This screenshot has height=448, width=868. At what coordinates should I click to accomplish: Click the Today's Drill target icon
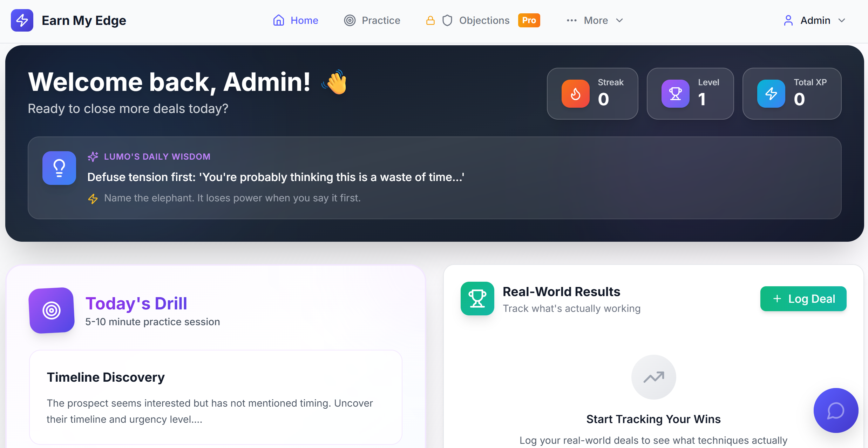[52, 310]
